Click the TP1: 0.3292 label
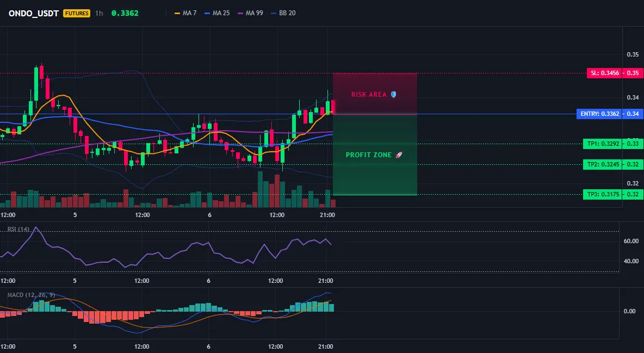Image resolution: width=644 pixels, height=353 pixels. coord(603,144)
